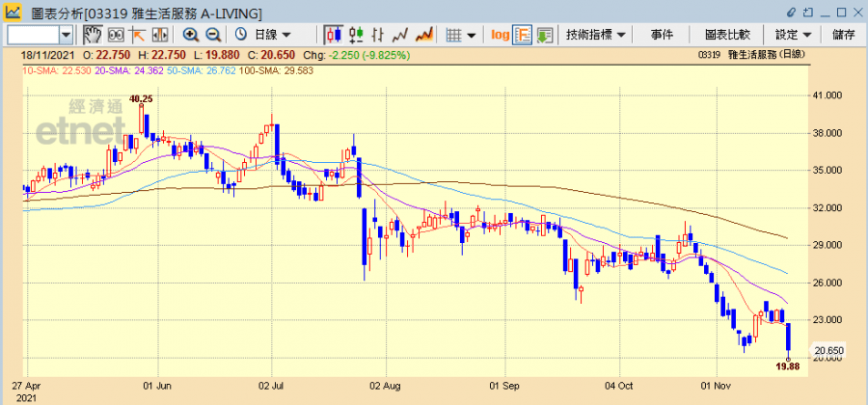Toggle the filled candlestick chart button
The width and height of the screenshot is (868, 405).
pyautogui.click(x=331, y=35)
